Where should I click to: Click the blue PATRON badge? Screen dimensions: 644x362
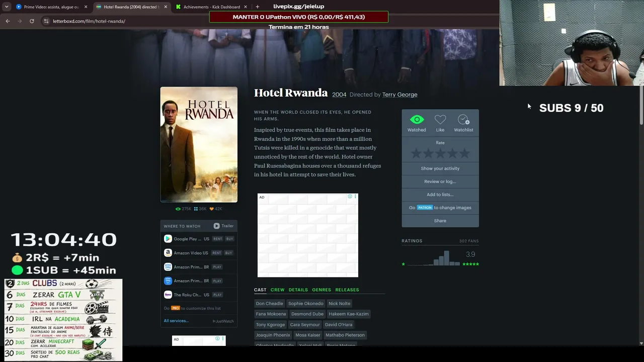425,208
